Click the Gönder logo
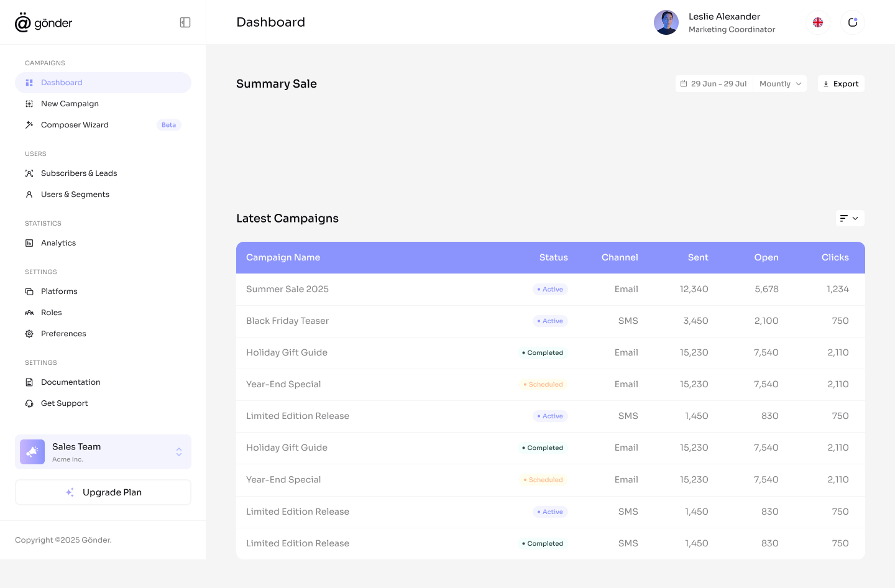 tap(44, 23)
